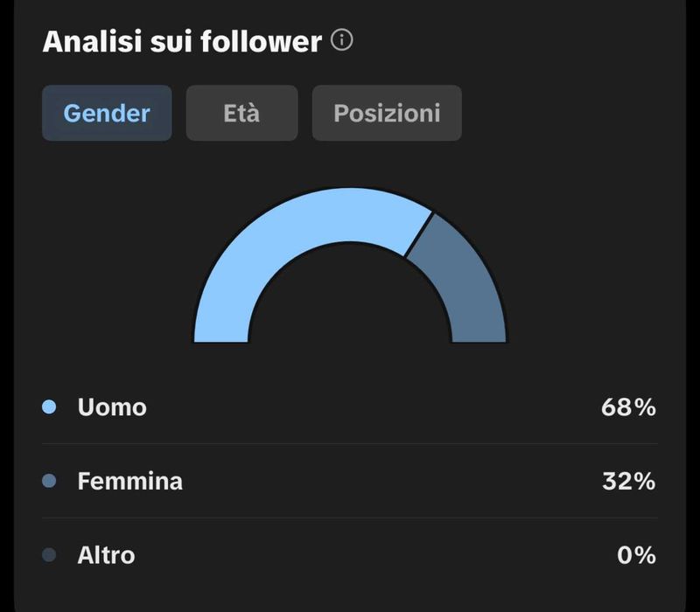Click the divider line between Uomo and Femmina
The image size is (700, 612).
[350, 443]
